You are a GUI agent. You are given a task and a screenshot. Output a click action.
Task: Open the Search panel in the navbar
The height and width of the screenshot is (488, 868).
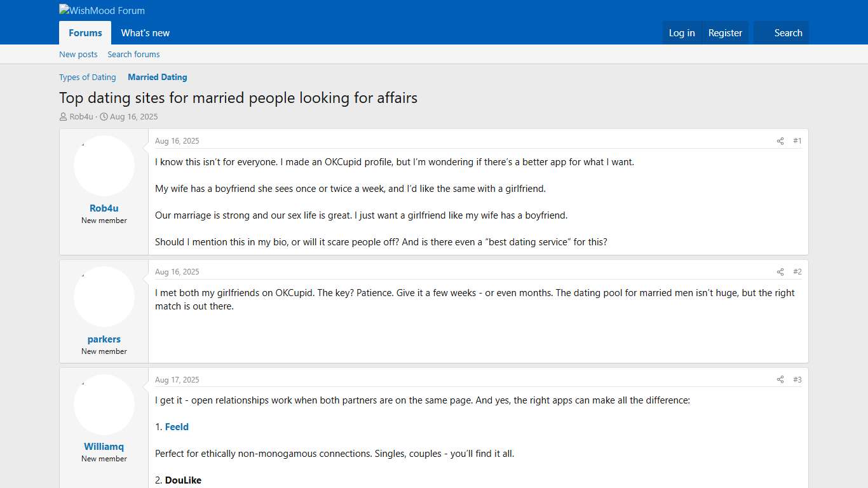click(x=789, y=33)
